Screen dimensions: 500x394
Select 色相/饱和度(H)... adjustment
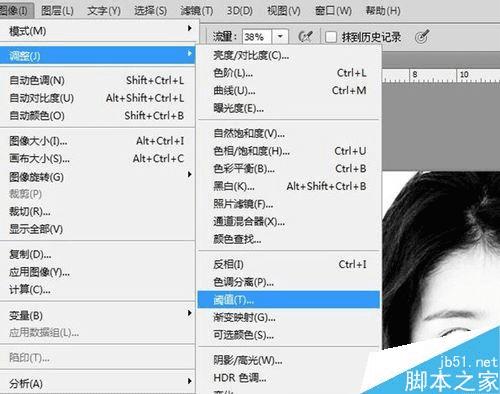click(289, 151)
